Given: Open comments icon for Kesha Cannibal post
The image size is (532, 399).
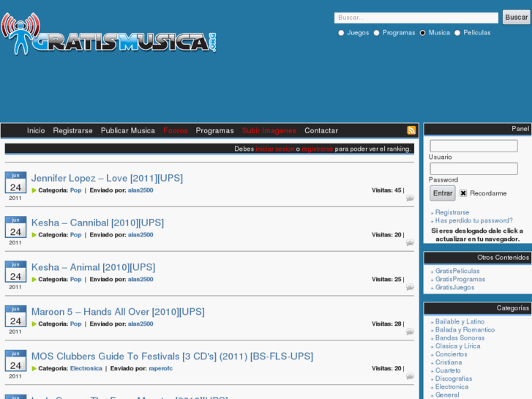Looking at the screenshot, I should click(x=410, y=242).
